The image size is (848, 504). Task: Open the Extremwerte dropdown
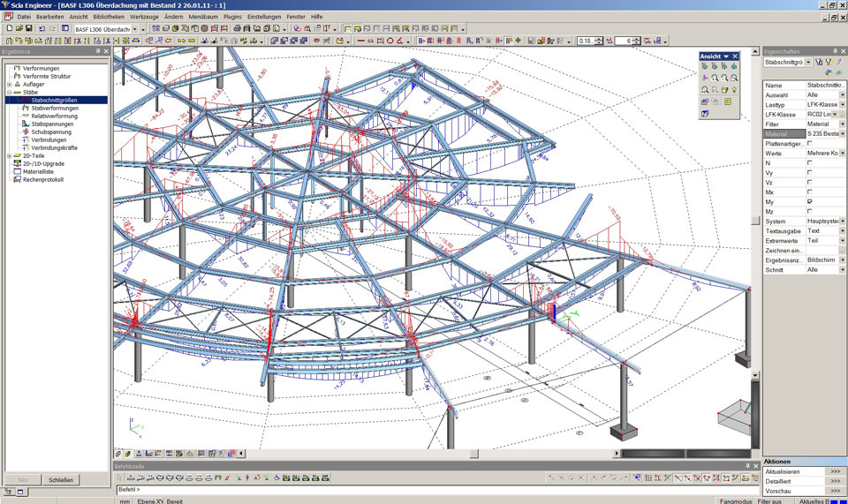pyautogui.click(x=842, y=240)
